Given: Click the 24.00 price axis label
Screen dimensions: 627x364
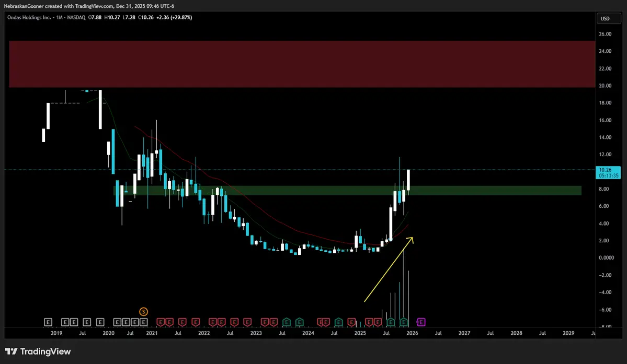Looking at the screenshot, I should point(605,51).
